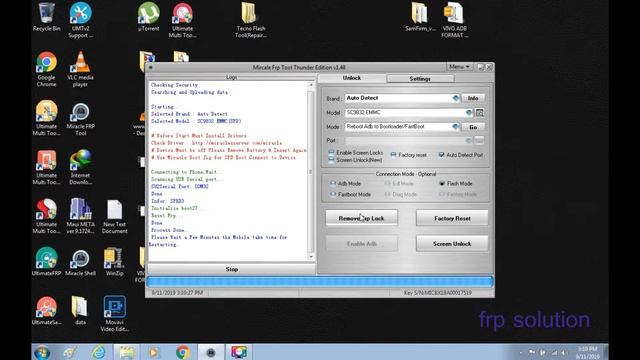The image size is (640, 360).
Task: Click the Info button beside Brand
Action: pos(473,98)
